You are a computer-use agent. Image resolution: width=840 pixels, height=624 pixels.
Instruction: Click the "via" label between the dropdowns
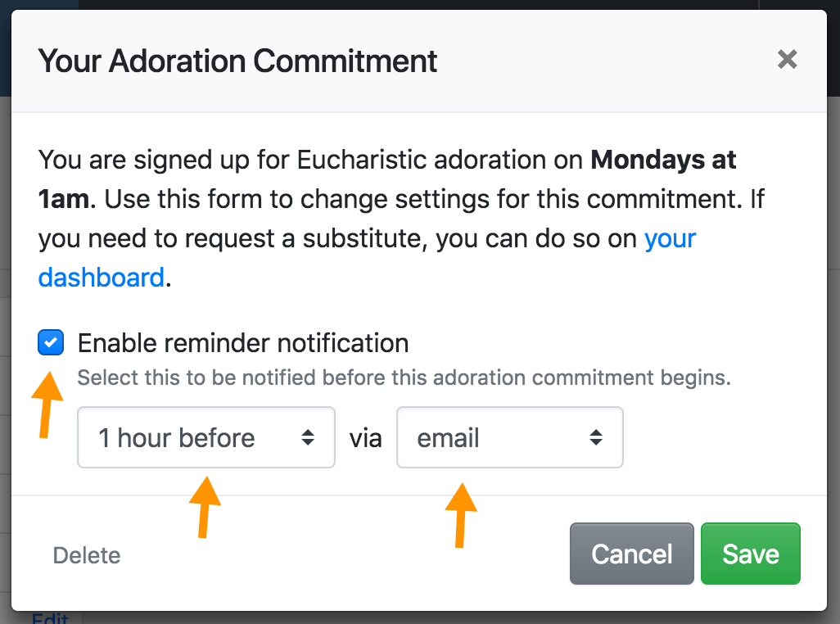point(366,439)
